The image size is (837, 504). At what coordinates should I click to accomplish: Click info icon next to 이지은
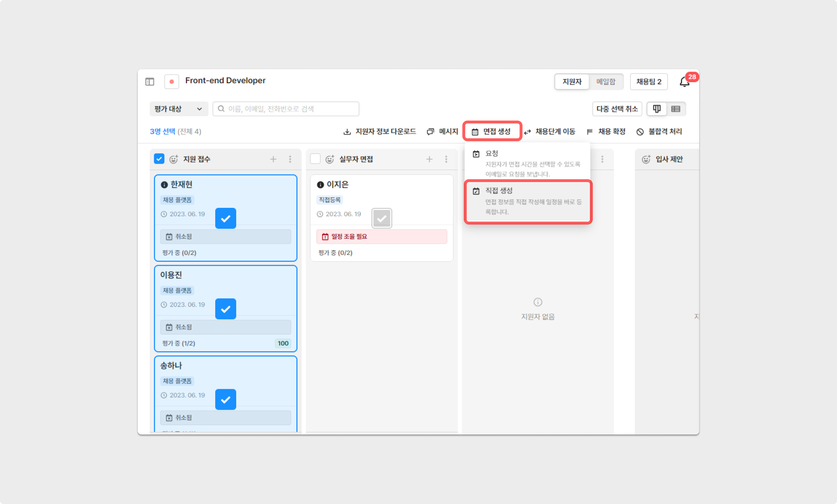pos(320,185)
